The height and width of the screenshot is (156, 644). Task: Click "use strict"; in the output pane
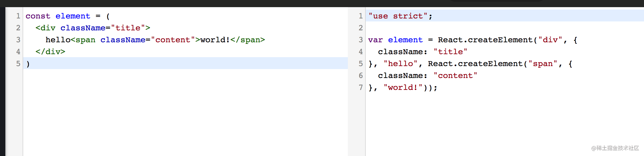[x=400, y=16]
